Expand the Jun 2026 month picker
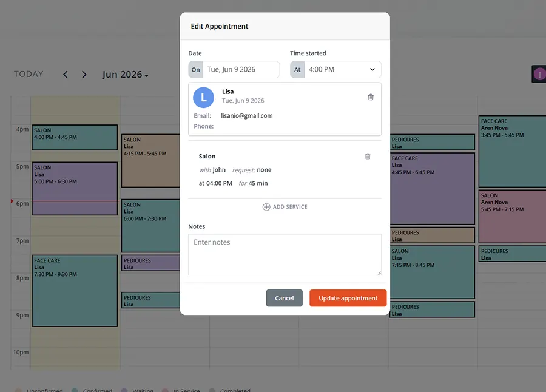The width and height of the screenshot is (546, 392). (126, 75)
